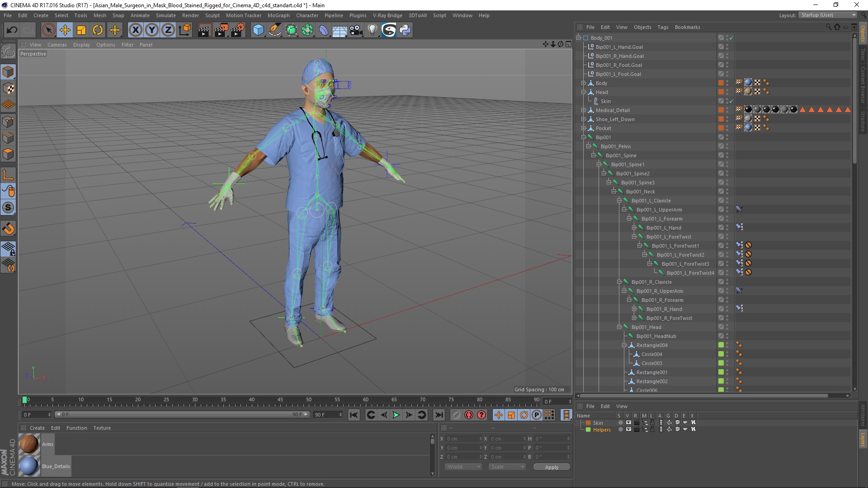Toggle Helpers layer view eye
This screenshot has height=488, width=868.
pos(628,430)
